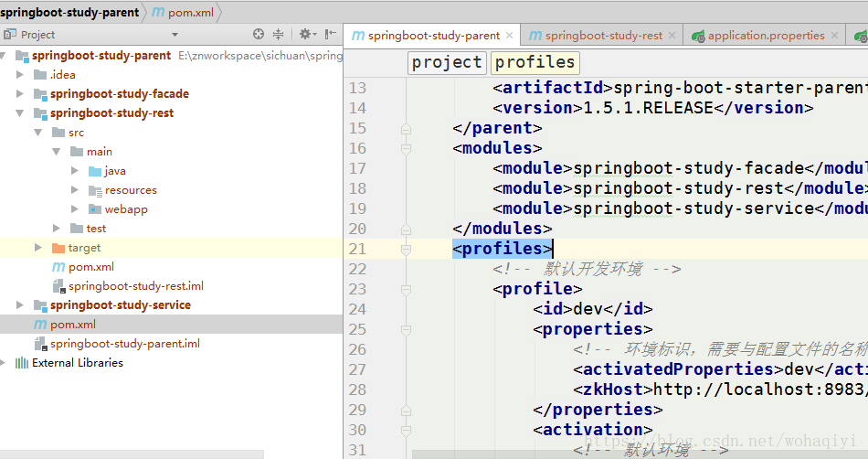This screenshot has width=868, height=459.
Task: Select the src folder
Action: pyautogui.click(x=77, y=133)
